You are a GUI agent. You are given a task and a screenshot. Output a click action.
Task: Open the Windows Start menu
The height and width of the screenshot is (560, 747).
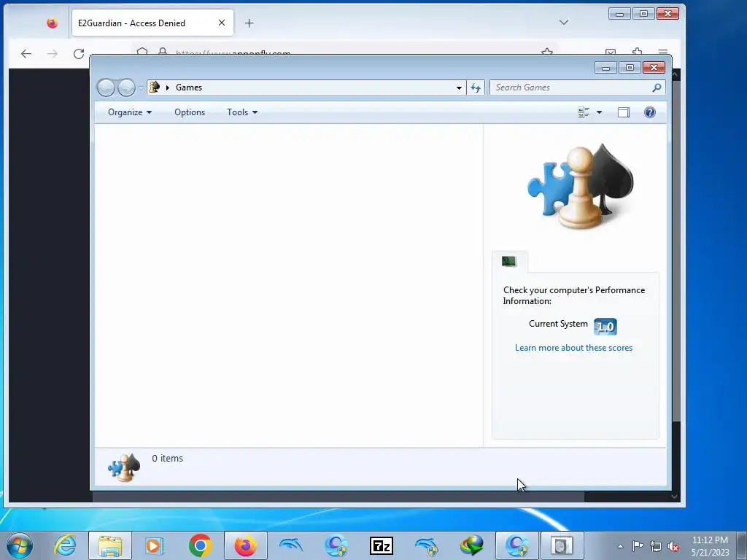coord(20,545)
